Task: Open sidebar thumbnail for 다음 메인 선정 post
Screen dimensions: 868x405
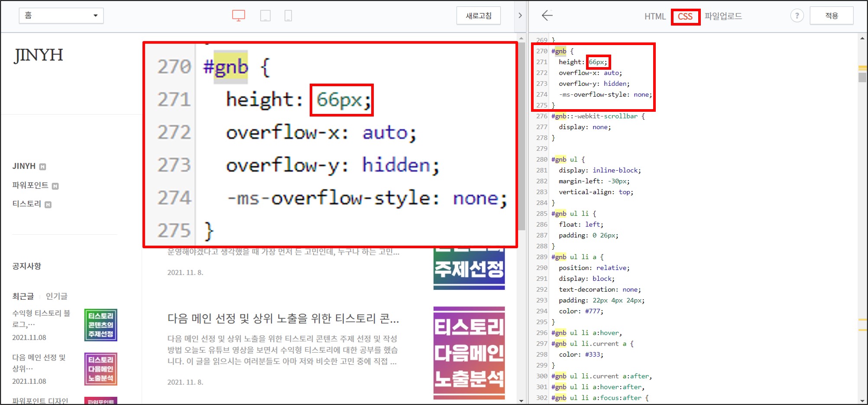Action: click(x=101, y=369)
